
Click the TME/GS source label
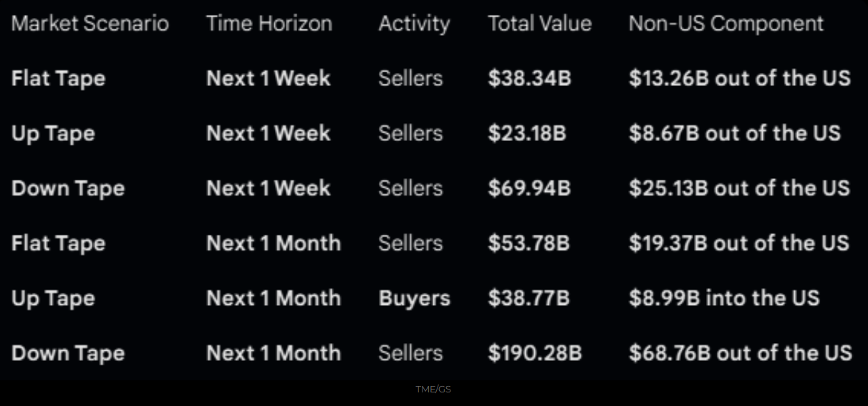[x=433, y=390]
